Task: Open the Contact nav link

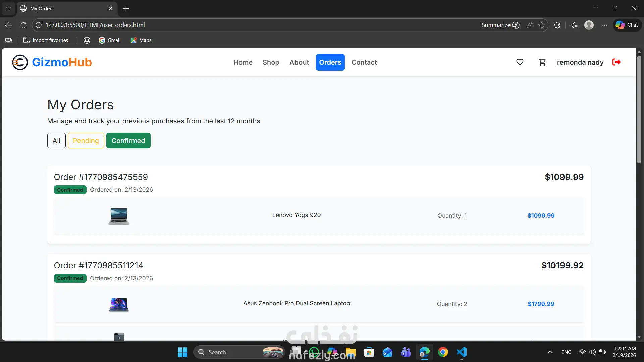Action: tap(364, 62)
